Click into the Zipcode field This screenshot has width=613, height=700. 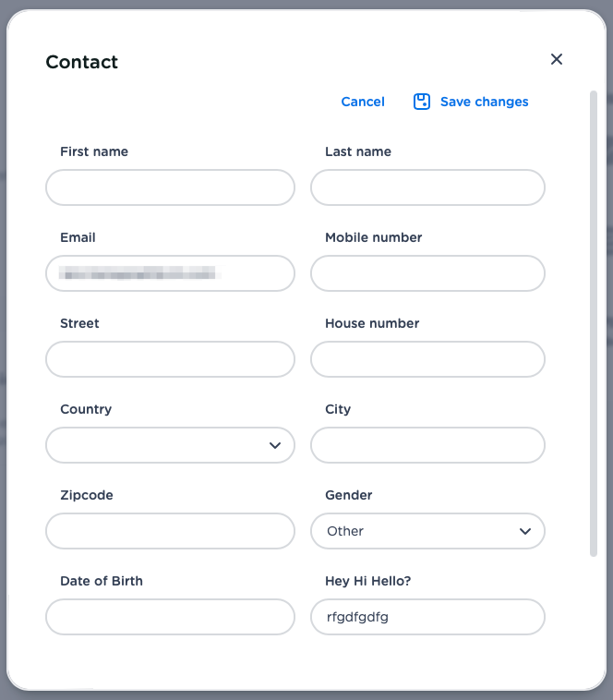coord(170,531)
